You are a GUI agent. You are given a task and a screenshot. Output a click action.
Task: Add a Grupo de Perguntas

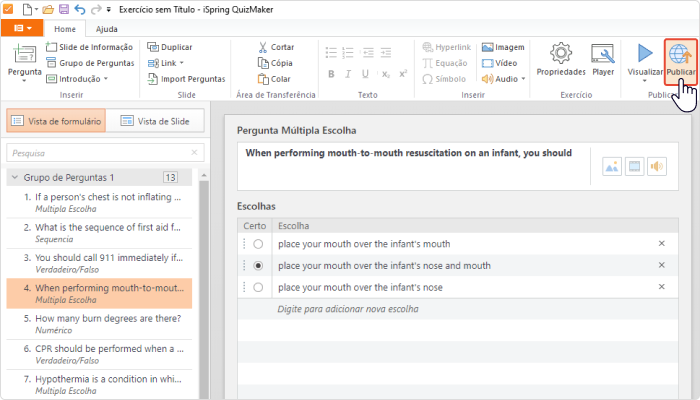pos(90,63)
